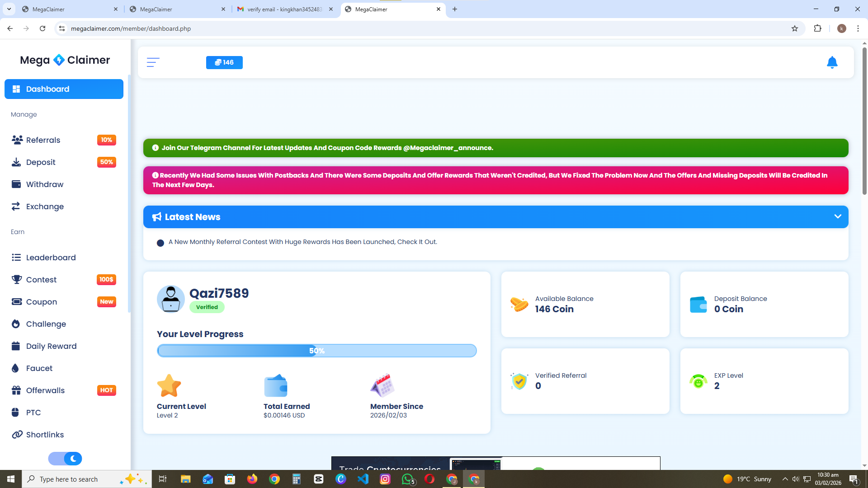Screen dimensions: 868x488
Task: Click the Current Level star icon
Action: click(169, 385)
